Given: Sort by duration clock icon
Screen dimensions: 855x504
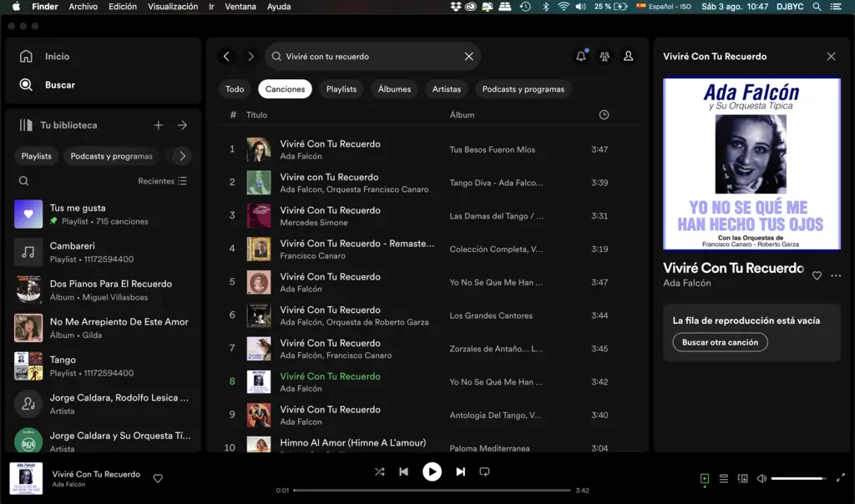Looking at the screenshot, I should [604, 115].
